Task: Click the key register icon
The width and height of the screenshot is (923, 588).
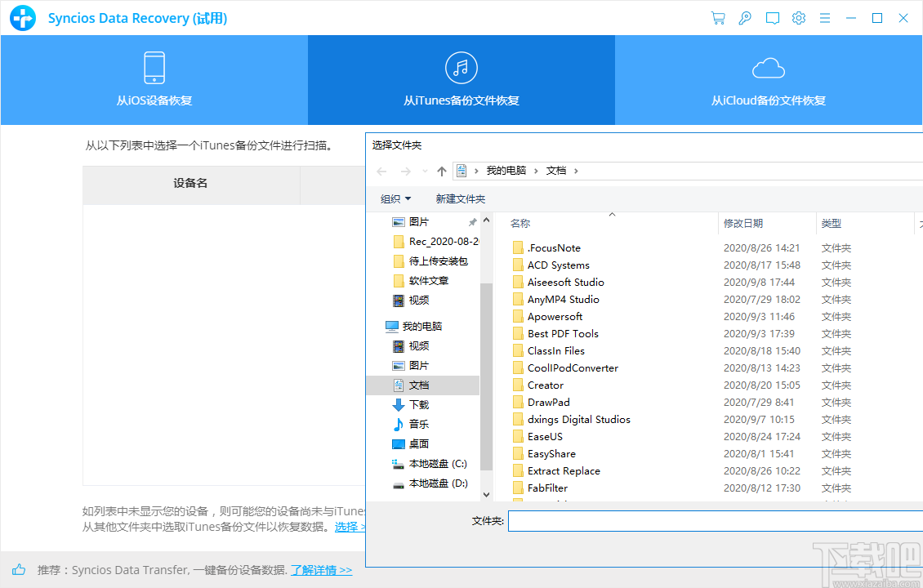Action: (x=745, y=18)
